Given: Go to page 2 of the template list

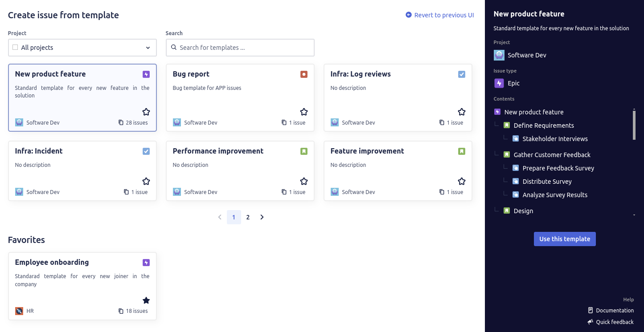Looking at the screenshot, I should point(248,217).
